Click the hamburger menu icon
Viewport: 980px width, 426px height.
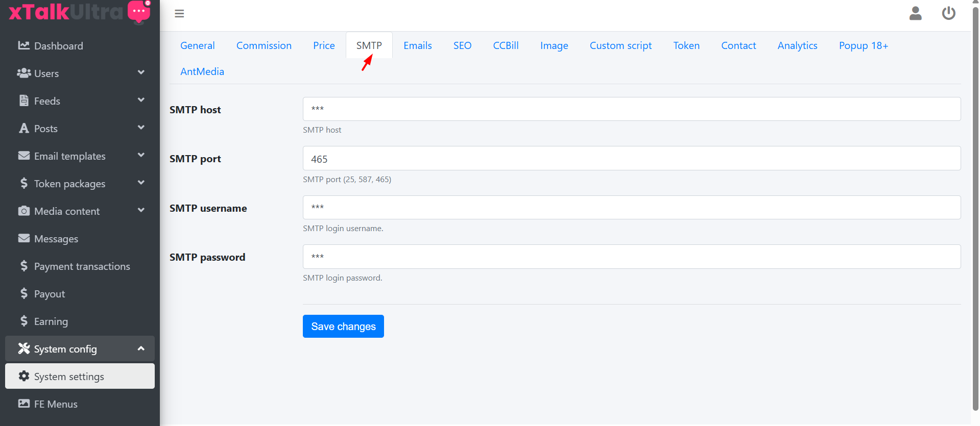click(179, 14)
